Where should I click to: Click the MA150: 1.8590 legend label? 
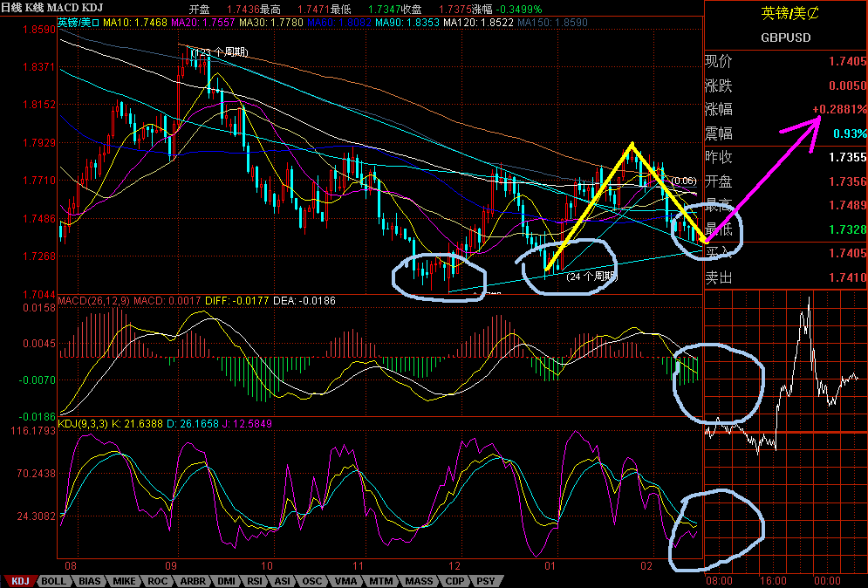[552, 23]
